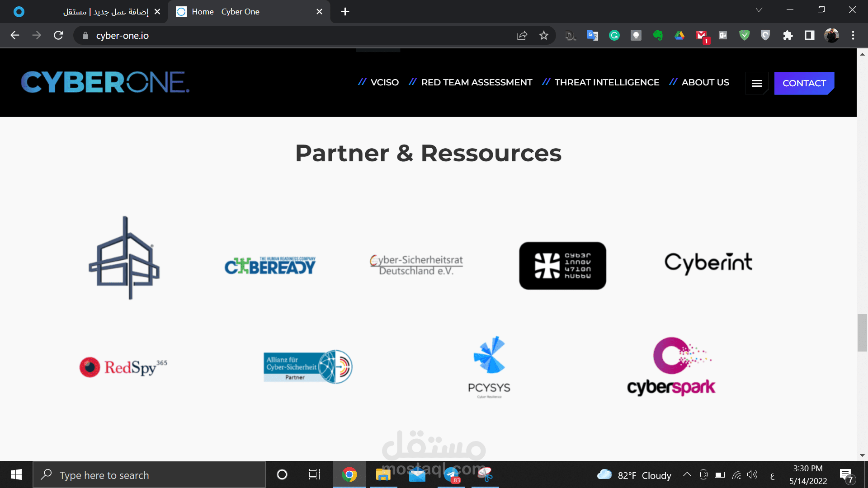Click the page vertical scrollbar thumb
Viewport: 868px width, 488px height.
click(x=862, y=332)
